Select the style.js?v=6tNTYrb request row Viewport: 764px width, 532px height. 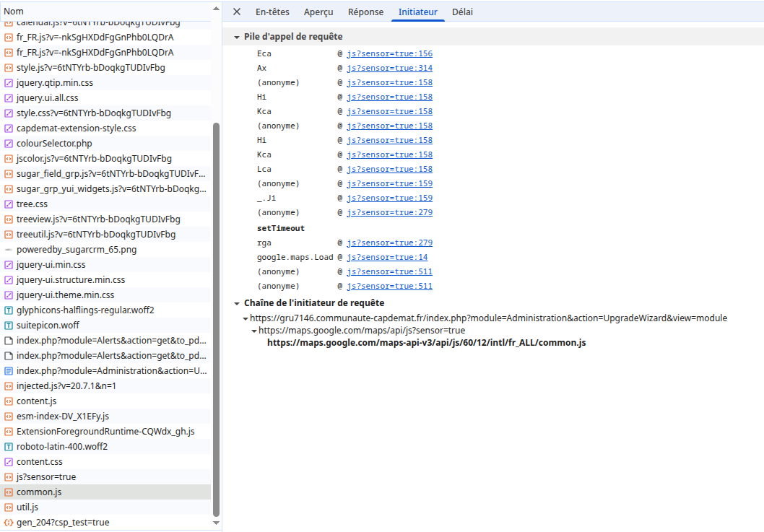coord(105,68)
